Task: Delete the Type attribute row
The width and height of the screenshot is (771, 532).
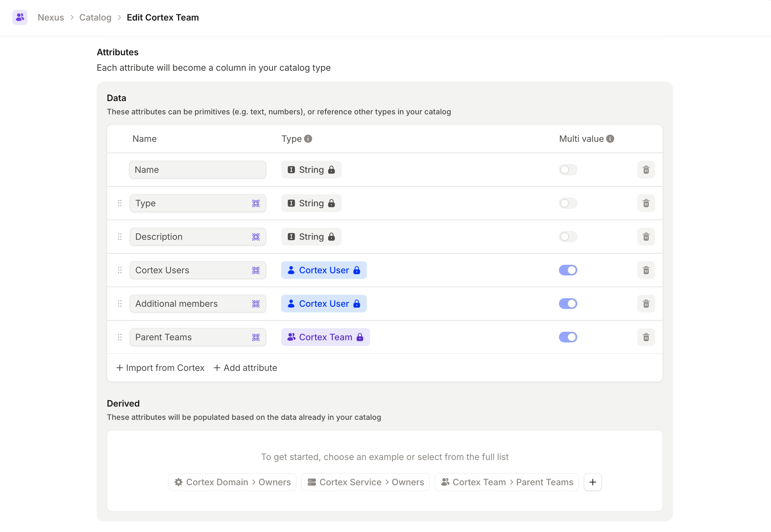Action: pyautogui.click(x=646, y=203)
